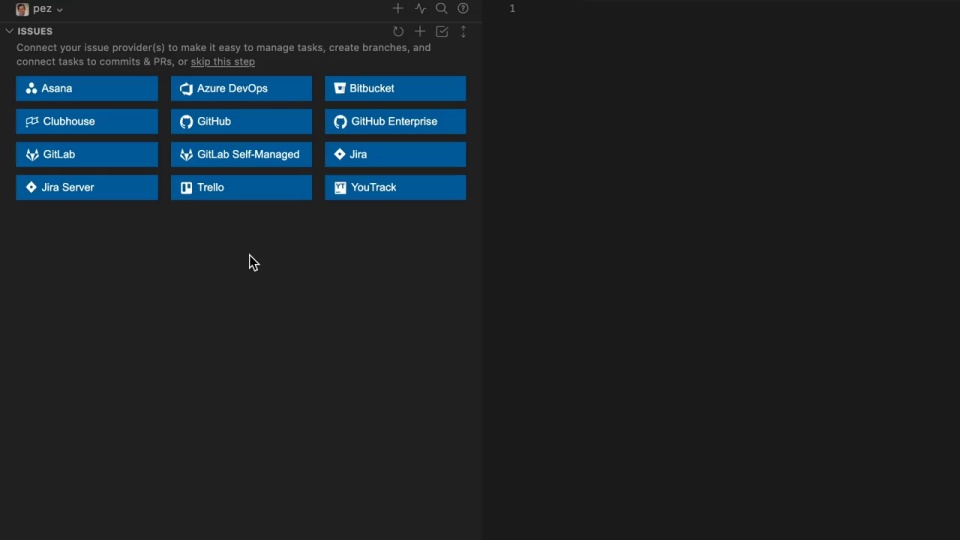The height and width of the screenshot is (540, 960).
Task: Connect to Azure DevOps
Action: (241, 88)
